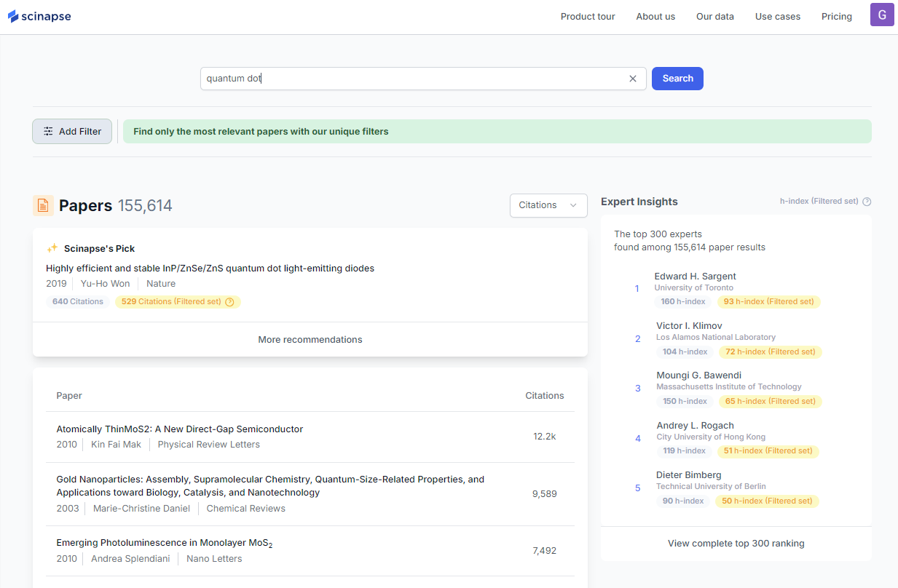The height and width of the screenshot is (588, 898).
Task: Click the green relevant papers filter banner
Action: coord(497,132)
